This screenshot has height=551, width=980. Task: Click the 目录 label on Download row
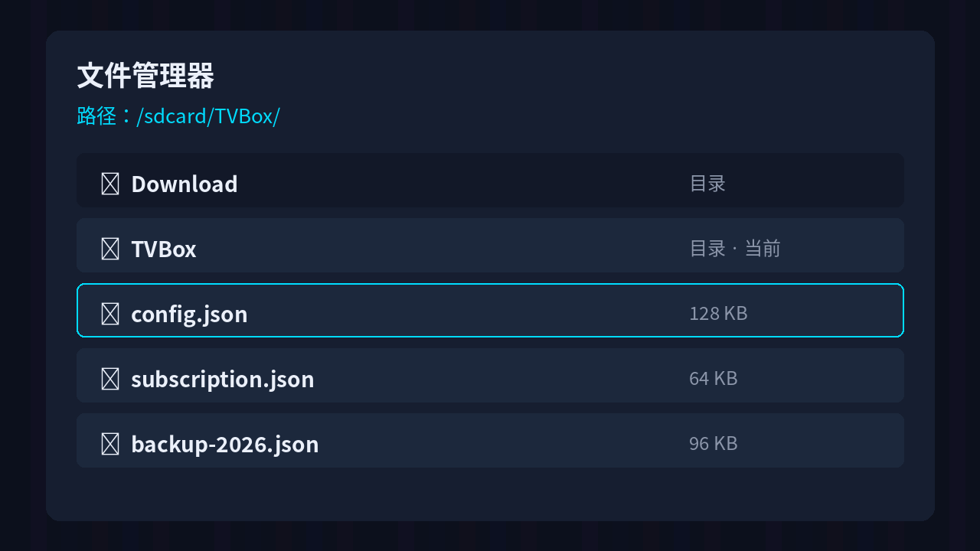point(707,184)
